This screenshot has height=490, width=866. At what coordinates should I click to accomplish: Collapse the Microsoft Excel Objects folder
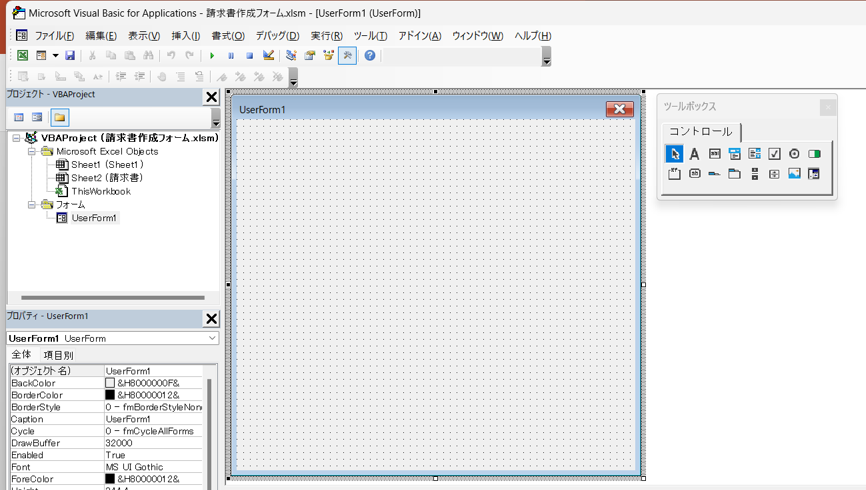tap(32, 152)
